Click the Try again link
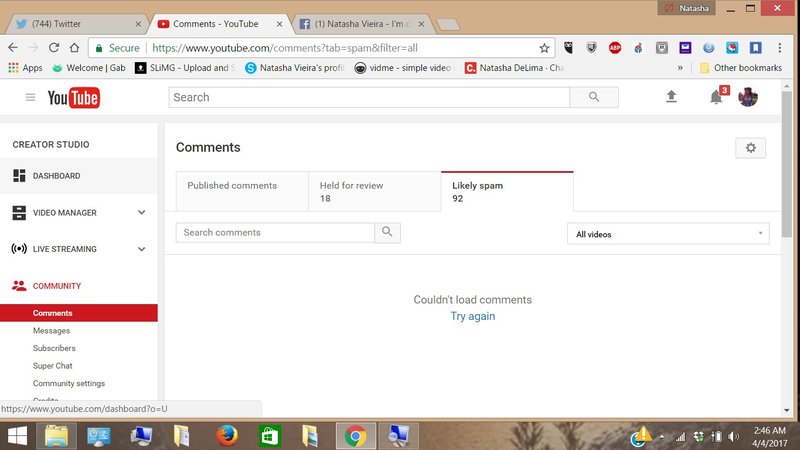This screenshot has height=450, width=800. [x=472, y=316]
